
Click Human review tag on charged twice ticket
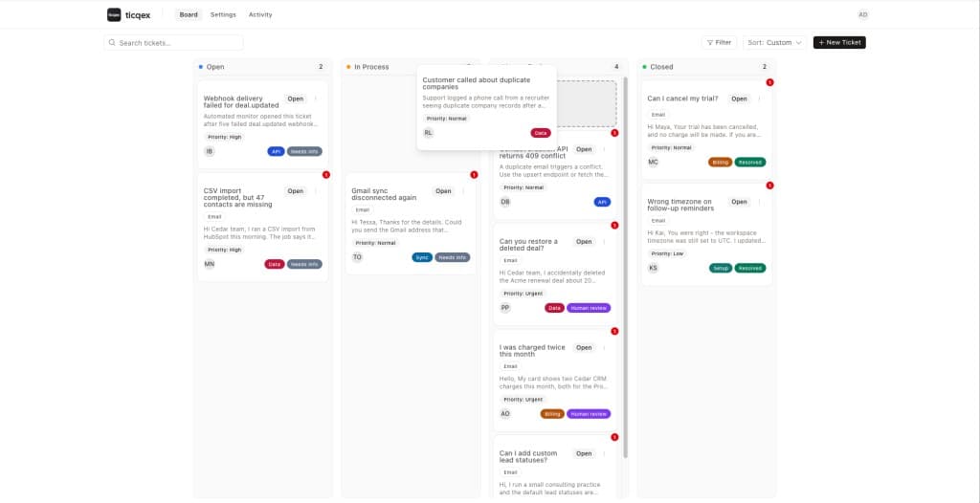(589, 414)
